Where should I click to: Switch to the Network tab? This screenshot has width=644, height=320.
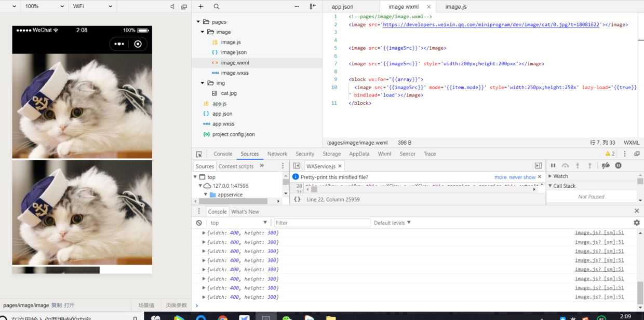[277, 154]
